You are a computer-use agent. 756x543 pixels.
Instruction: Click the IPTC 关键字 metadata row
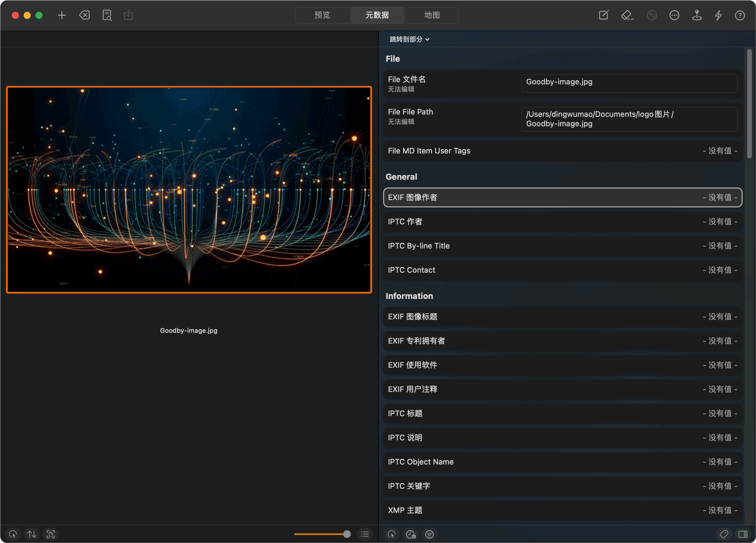(x=562, y=486)
